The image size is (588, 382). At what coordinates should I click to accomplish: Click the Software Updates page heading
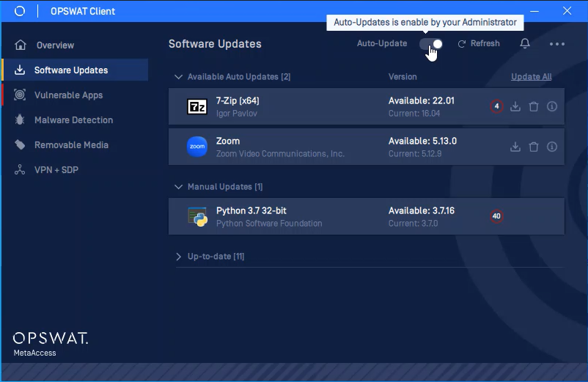point(215,44)
